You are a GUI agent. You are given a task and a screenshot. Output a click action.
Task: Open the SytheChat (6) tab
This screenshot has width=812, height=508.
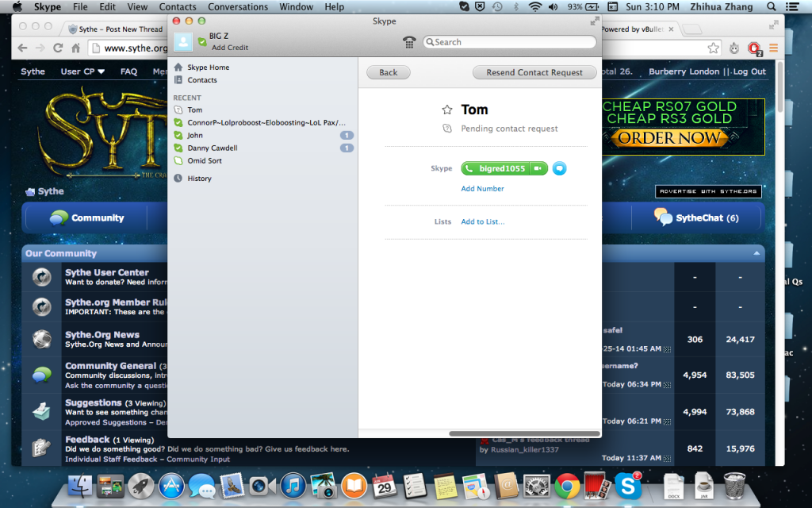tap(696, 217)
